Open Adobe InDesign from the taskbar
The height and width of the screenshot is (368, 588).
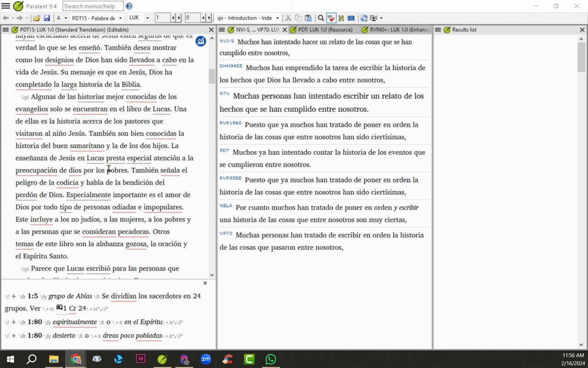pyautogui.click(x=141, y=359)
